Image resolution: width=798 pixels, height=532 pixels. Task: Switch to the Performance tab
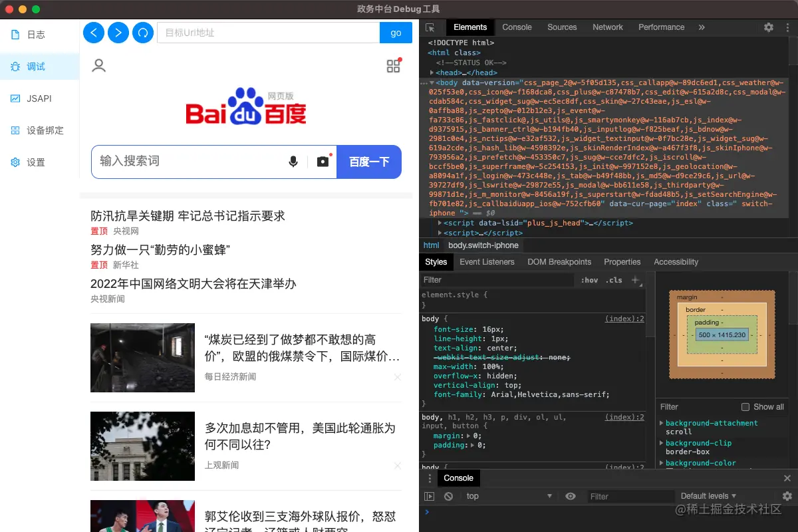[x=661, y=27]
